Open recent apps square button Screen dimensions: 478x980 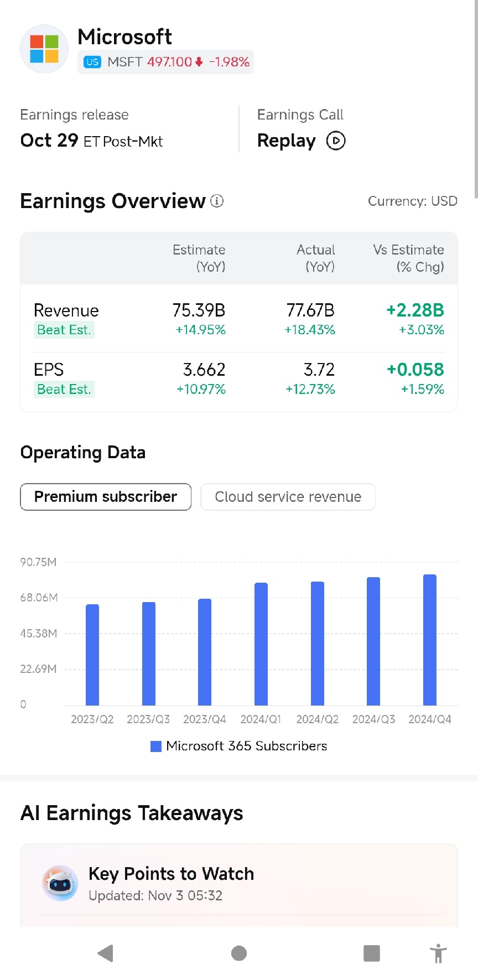372,953
